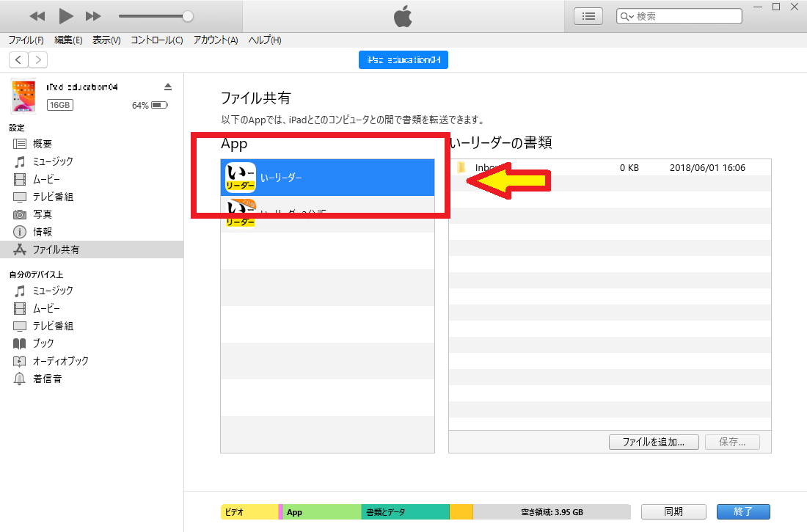Click the 概要 summary icon
The image size is (807, 532).
20,144
